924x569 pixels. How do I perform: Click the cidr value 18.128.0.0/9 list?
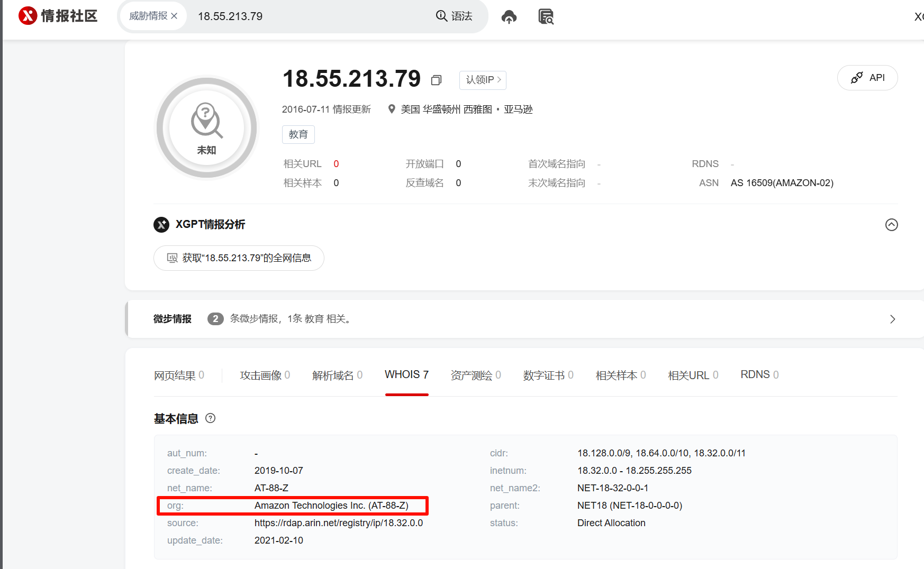pyautogui.click(x=662, y=453)
